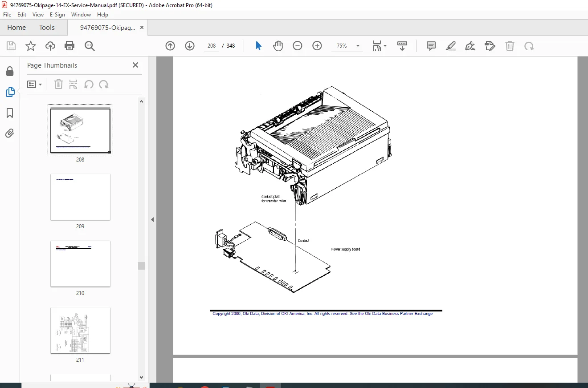Star this file as a favorite
This screenshot has width=588, height=388.
pyautogui.click(x=31, y=46)
